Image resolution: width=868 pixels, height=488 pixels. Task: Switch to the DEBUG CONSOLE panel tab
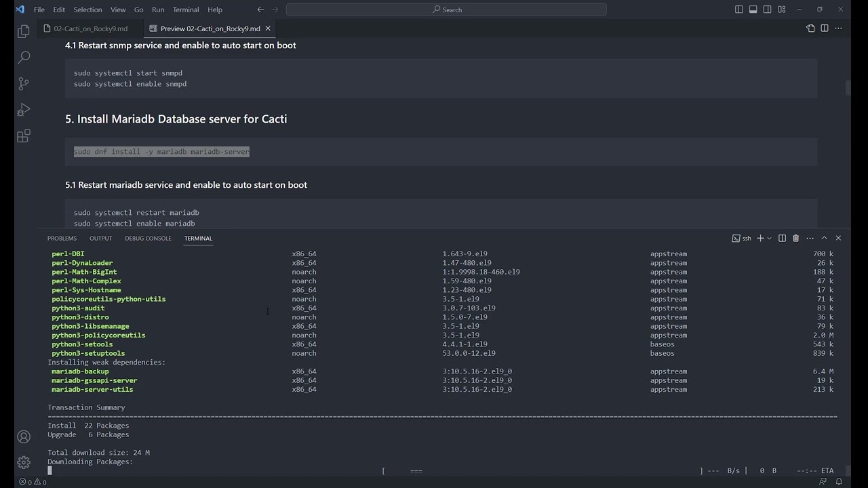click(x=148, y=239)
